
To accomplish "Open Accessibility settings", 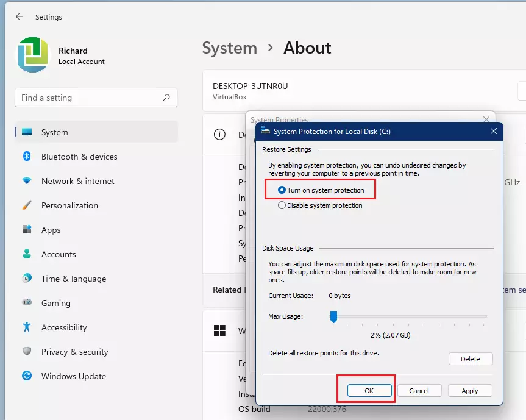I will 96,327.
